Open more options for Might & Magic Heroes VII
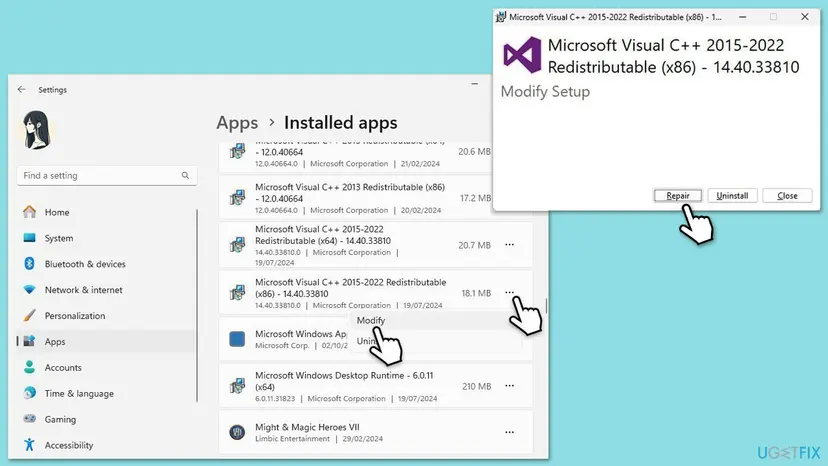The height and width of the screenshot is (466, 828). pos(509,432)
